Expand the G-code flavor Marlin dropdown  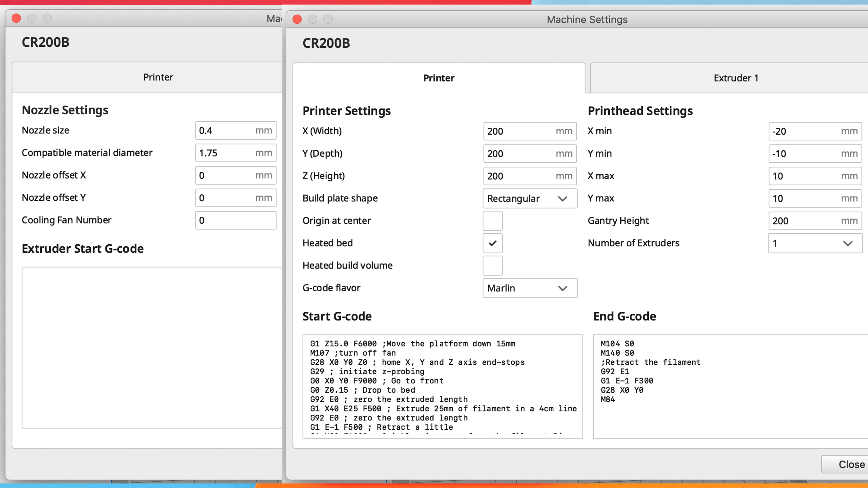click(x=529, y=288)
